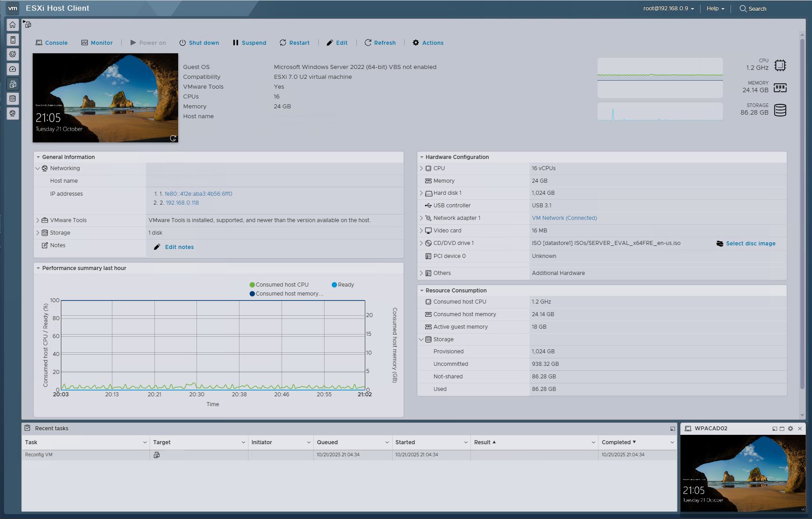Click the WPACAD02 console thumbnail
The image size is (812, 519).
click(743, 473)
